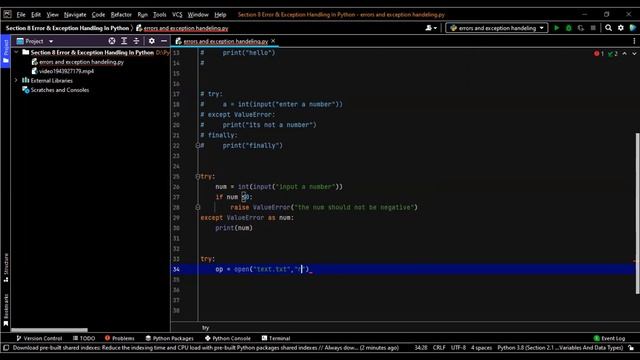
Task: Close the errors and exception handeling.py tab
Action: point(273,41)
